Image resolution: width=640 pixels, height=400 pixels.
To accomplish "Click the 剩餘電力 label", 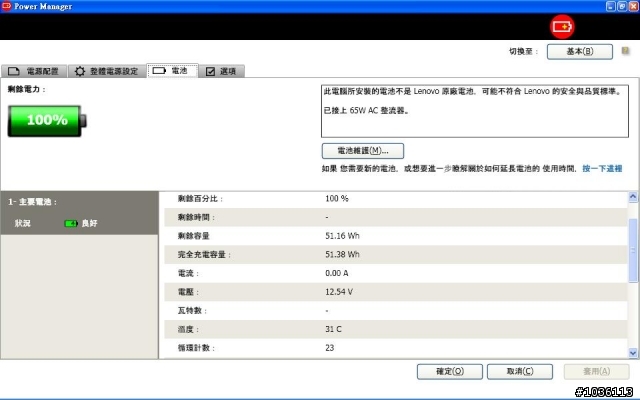I will [27, 89].
